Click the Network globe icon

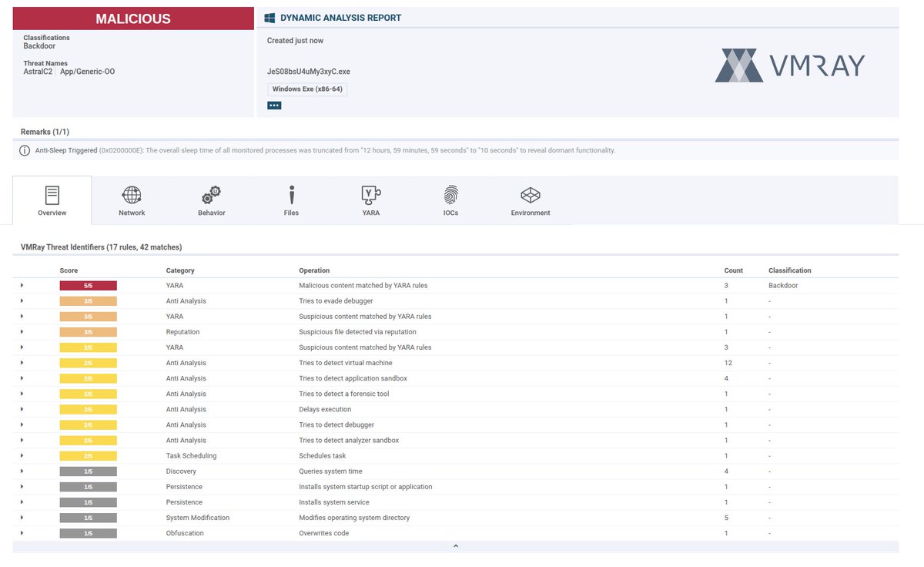point(132,194)
